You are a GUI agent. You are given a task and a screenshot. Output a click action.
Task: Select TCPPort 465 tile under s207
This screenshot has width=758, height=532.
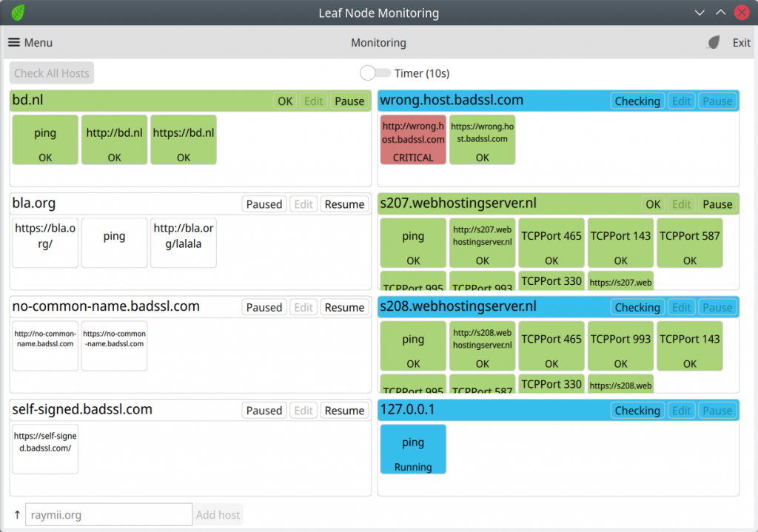[551, 243]
